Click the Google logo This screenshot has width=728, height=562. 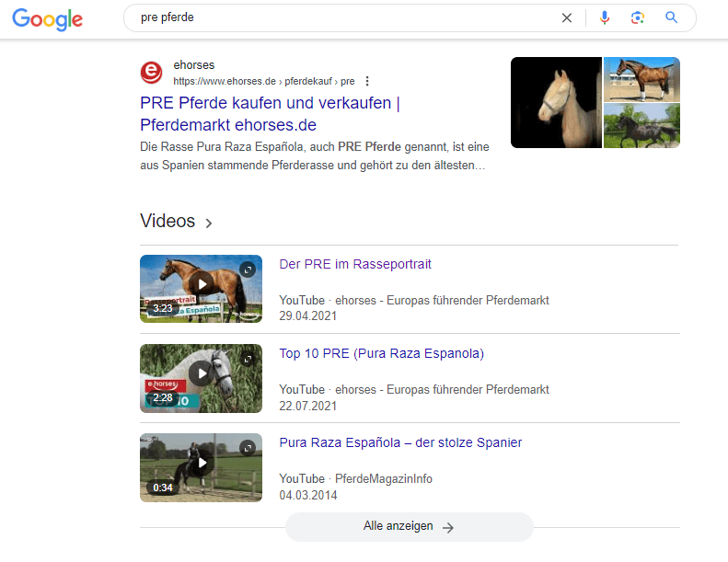(x=47, y=19)
